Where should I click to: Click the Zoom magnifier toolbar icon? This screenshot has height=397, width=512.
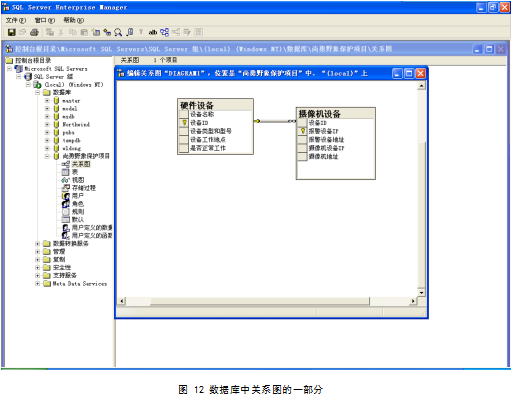pos(118,32)
